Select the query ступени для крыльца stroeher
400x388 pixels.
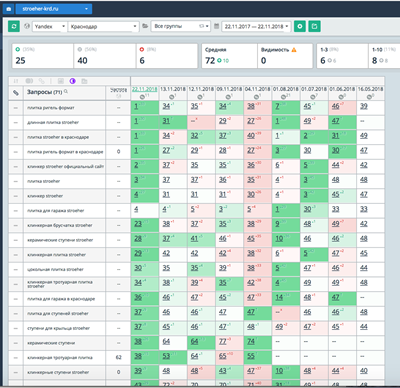(x=58, y=328)
